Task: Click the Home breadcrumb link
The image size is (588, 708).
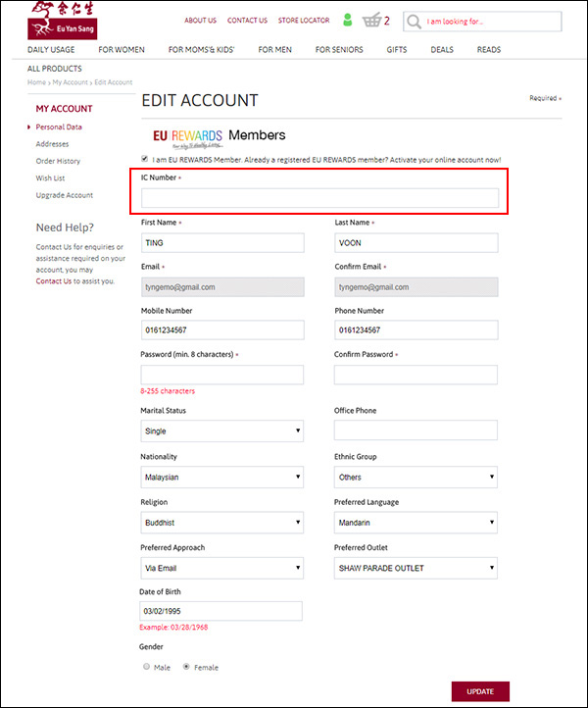Action: click(36, 82)
